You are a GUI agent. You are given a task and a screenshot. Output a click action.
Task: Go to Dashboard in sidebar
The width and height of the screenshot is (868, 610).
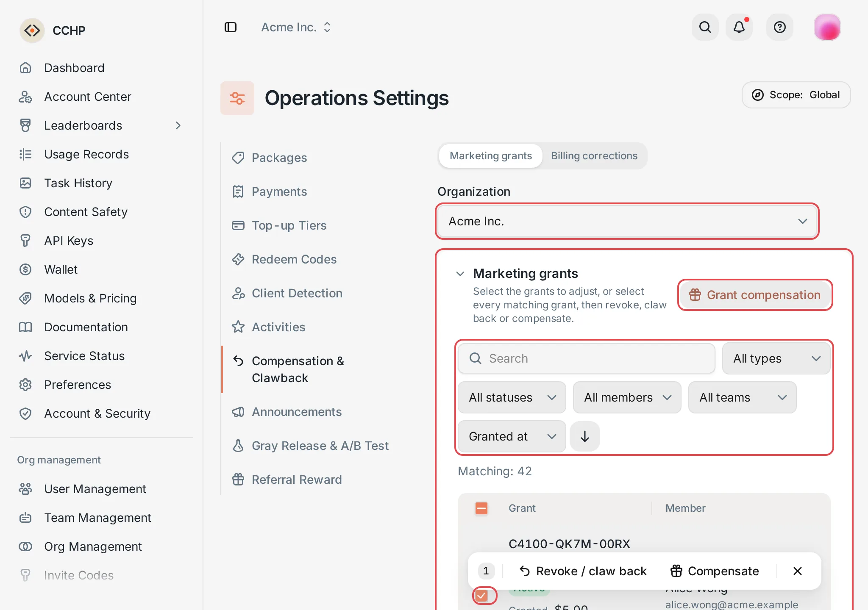coord(102,68)
